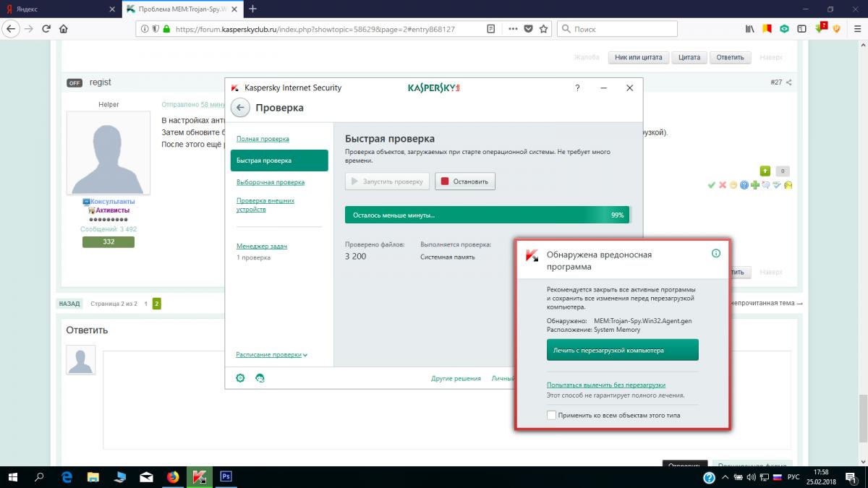Click 'Лечить с перезагрузкой компьютера' button
The image size is (868, 488).
click(x=623, y=350)
